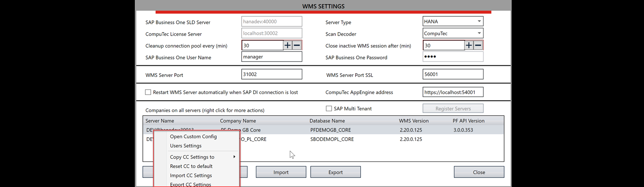Close the WMS Settings dialog
The height and width of the screenshot is (187, 644).
click(479, 172)
